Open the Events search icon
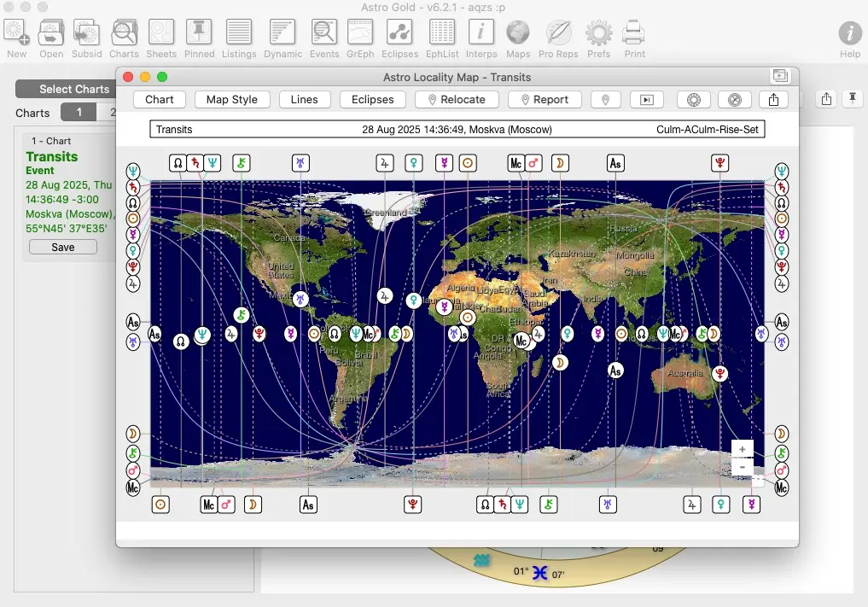The height and width of the screenshot is (607, 868). [323, 38]
